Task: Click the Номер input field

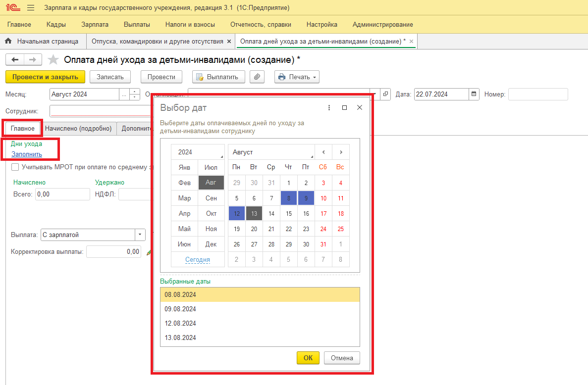Action: tap(538, 94)
